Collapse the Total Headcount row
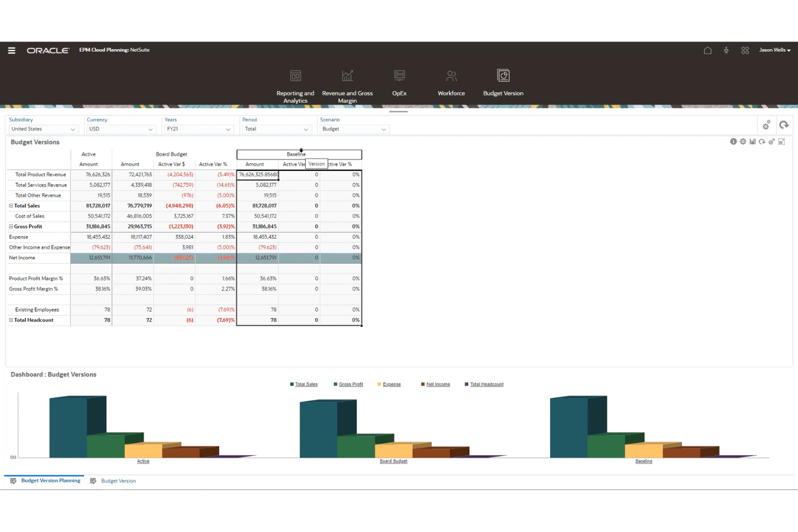This screenshot has height=532, width=798. pyautogui.click(x=11, y=320)
